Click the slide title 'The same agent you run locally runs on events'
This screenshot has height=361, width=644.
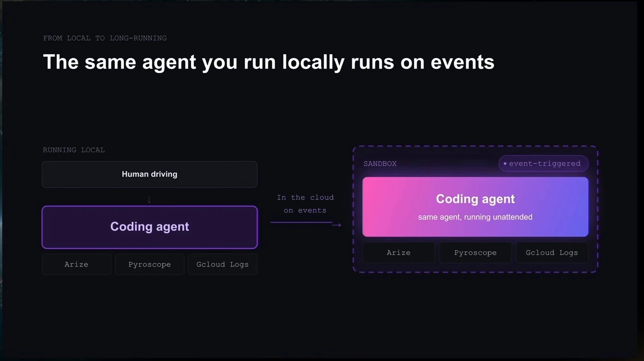[268, 62]
